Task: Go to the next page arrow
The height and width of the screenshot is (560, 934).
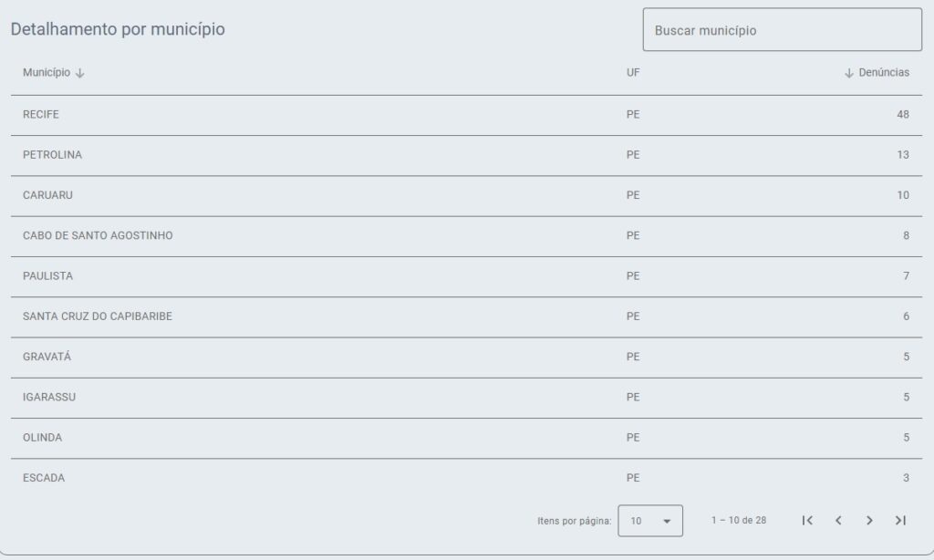Action: (x=869, y=521)
